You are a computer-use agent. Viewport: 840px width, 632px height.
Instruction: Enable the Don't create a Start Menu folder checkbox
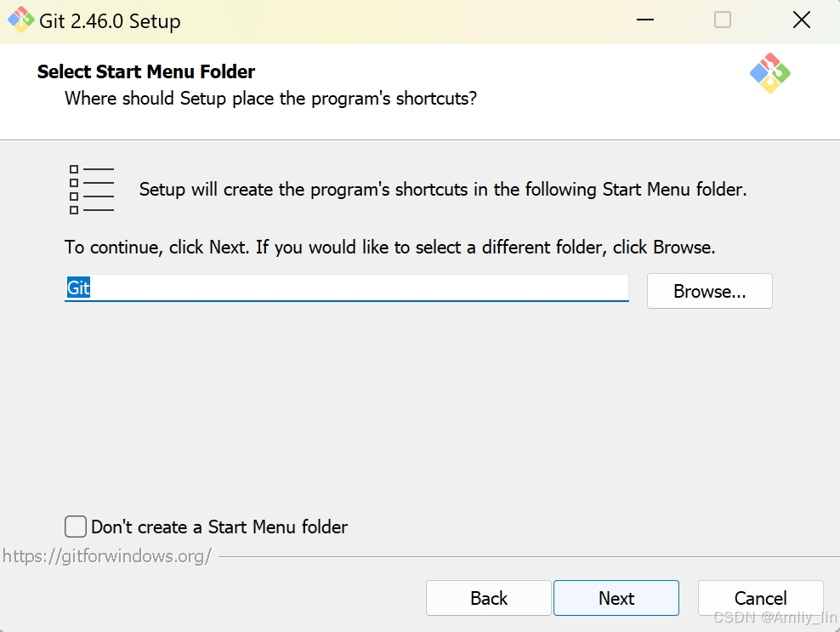pos(76,527)
